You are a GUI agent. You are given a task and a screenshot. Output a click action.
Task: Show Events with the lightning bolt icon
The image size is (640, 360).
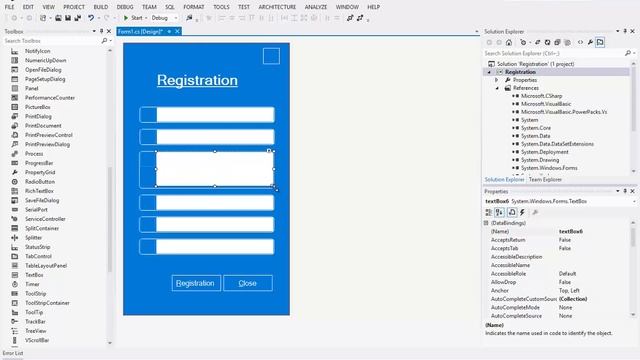point(522,212)
